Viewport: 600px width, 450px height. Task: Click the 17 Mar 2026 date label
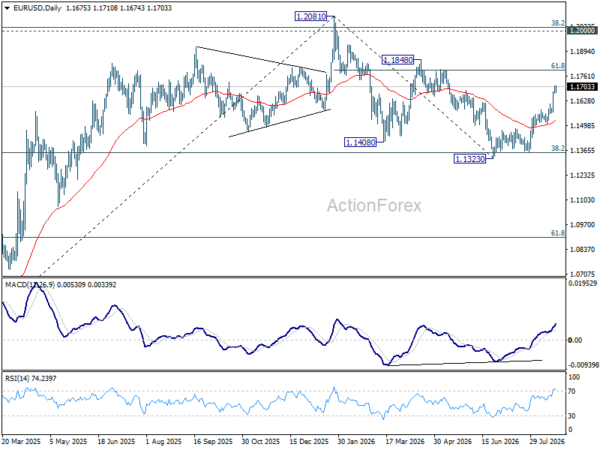(x=405, y=441)
